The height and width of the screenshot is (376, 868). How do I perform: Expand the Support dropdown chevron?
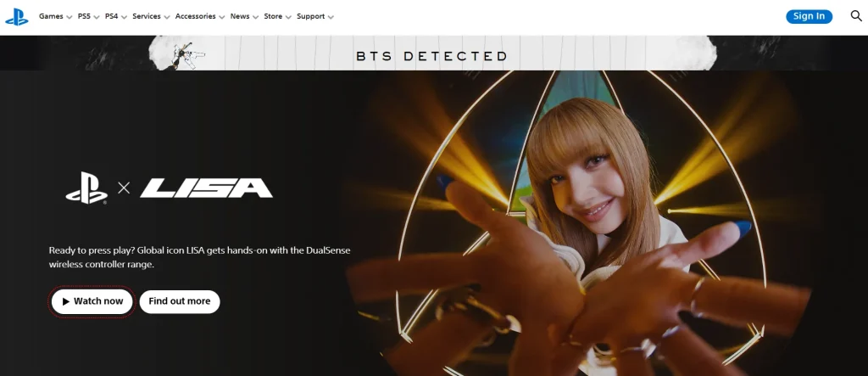[x=331, y=17]
